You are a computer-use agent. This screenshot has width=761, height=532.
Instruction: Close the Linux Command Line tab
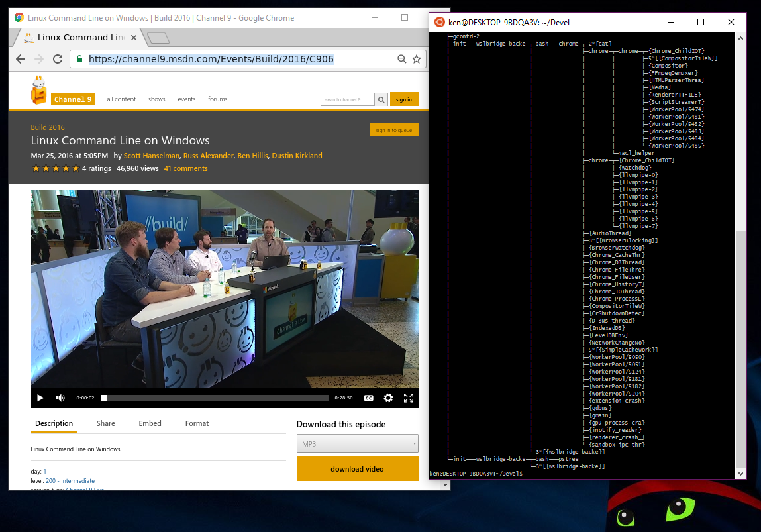pyautogui.click(x=134, y=37)
